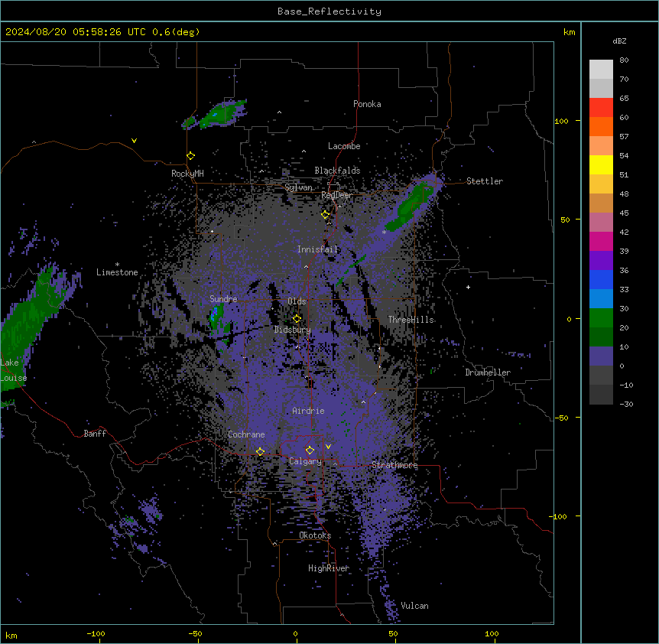Viewport: 659px width, 644px height.
Task: Click the Cochrane city label
Action: point(246,434)
